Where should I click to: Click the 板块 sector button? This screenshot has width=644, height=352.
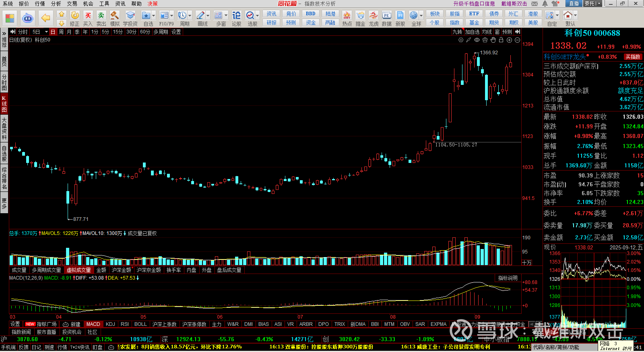(435, 14)
